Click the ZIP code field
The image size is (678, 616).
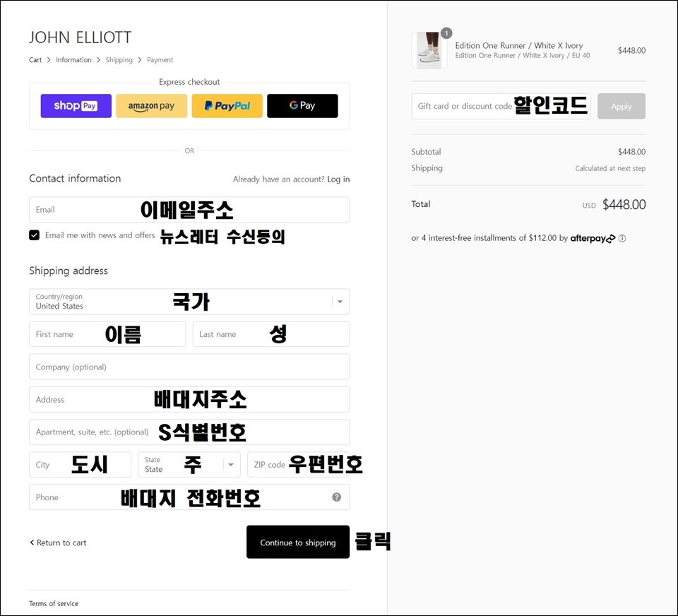[x=298, y=465]
